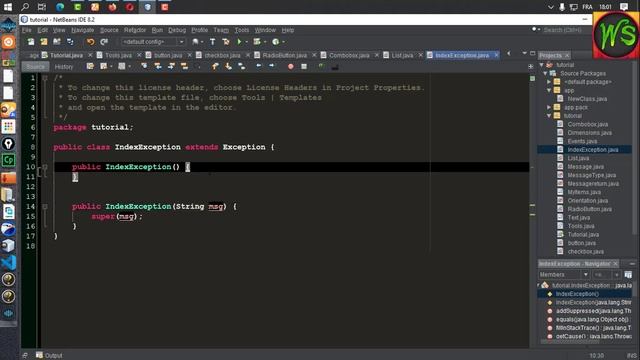Image resolution: width=640 pixels, height=360 pixels.
Task: Close the IndexException.java tab
Action: [x=496, y=55]
